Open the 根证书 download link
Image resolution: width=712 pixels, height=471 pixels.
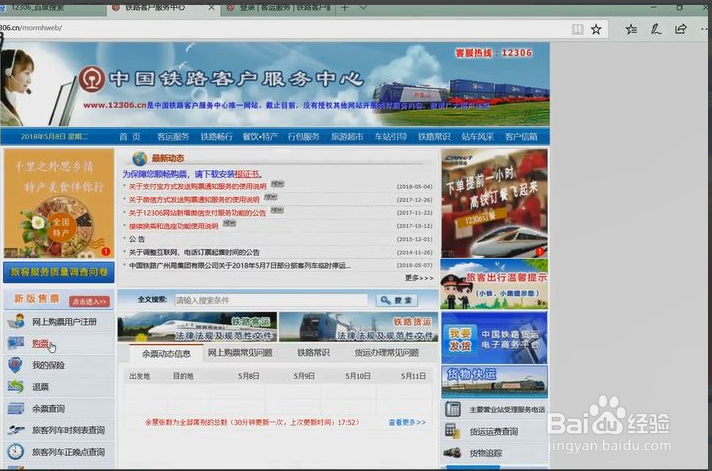click(x=247, y=174)
